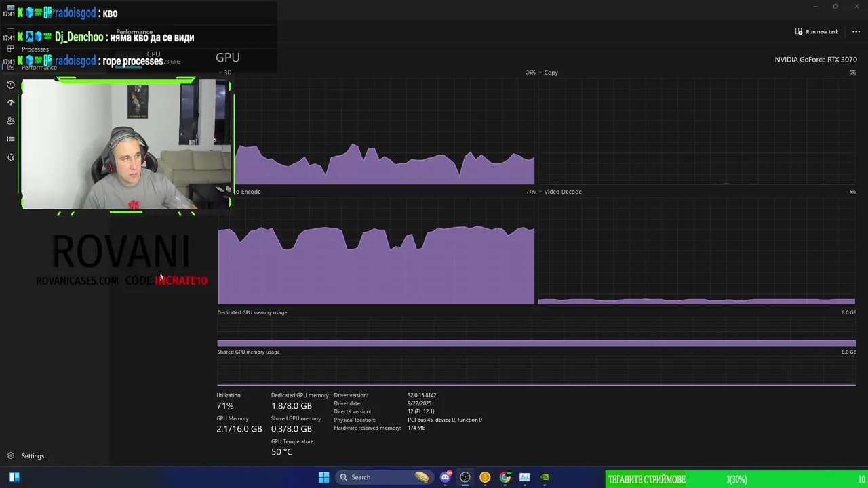Click the Video Decode usage graph
This screenshot has height=488, width=868.
point(696,251)
